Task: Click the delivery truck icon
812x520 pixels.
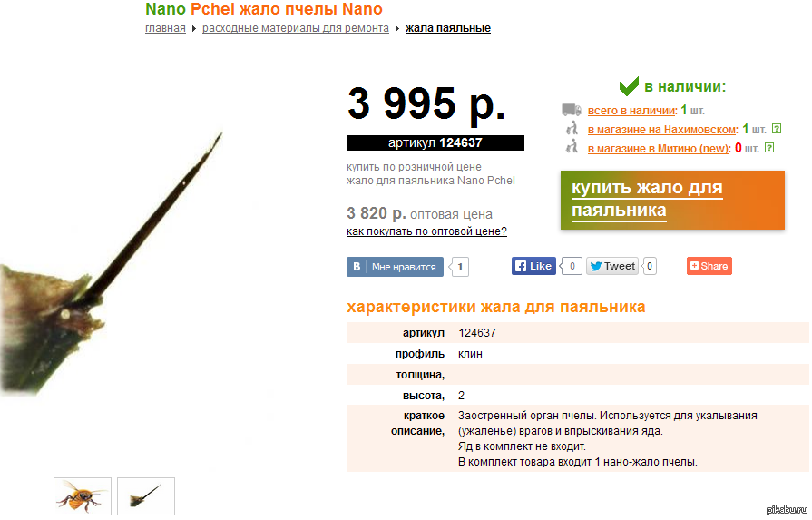Action: point(572,110)
